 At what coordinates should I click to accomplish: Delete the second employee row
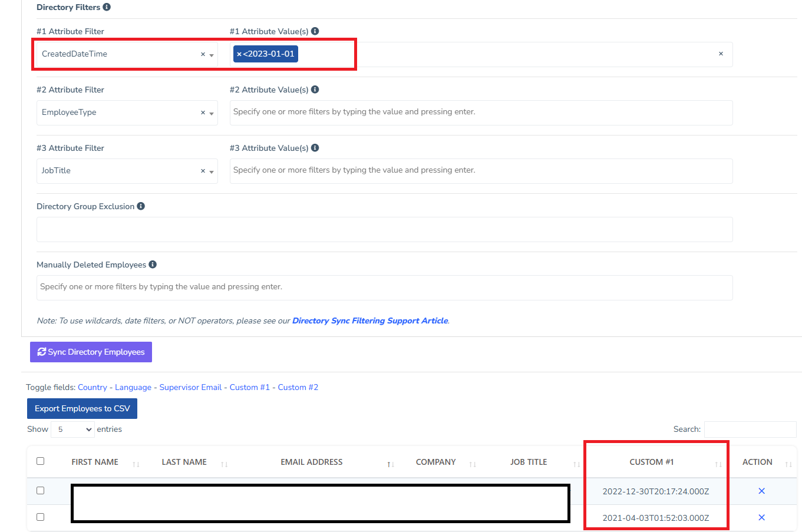[x=761, y=518]
